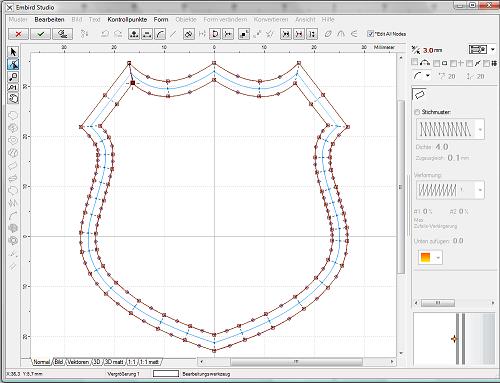Click the second red mirror icon
The width and height of the screenshot is (500, 383).
(299, 34)
